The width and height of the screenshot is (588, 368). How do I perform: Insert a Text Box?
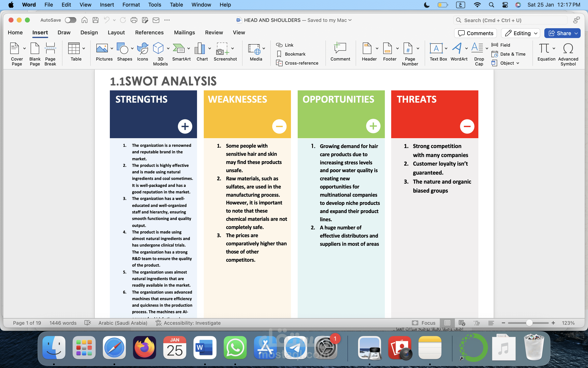[x=438, y=52]
